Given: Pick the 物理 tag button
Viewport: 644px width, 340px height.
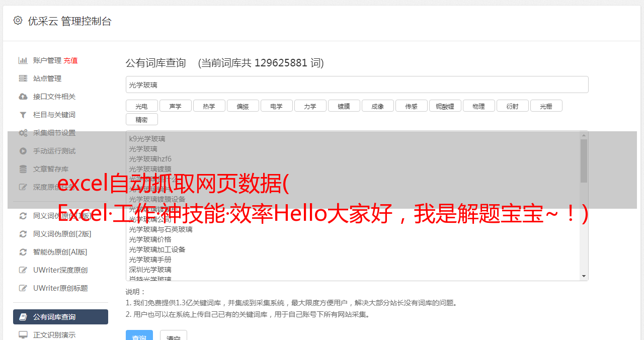Looking at the screenshot, I should (478, 106).
